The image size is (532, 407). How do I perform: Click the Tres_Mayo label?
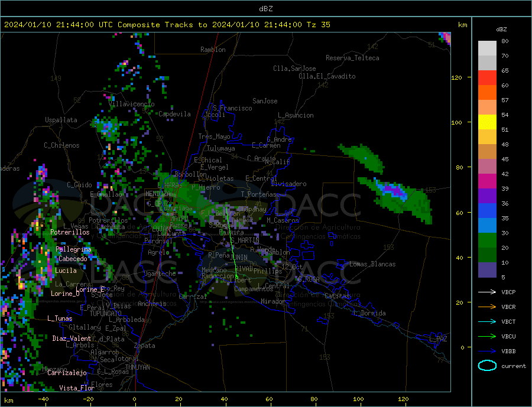[215, 136]
